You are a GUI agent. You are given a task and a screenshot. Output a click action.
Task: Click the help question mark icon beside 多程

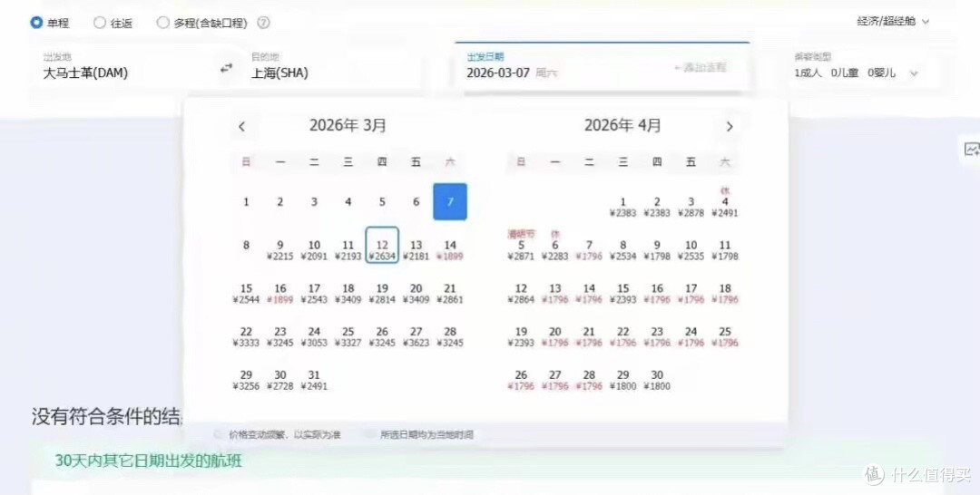pos(264,23)
